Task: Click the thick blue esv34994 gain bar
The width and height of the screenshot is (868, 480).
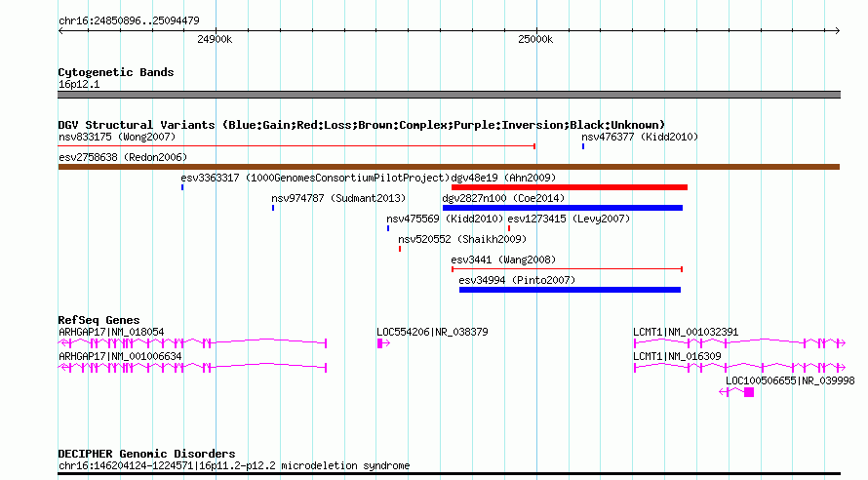Action: [570, 290]
